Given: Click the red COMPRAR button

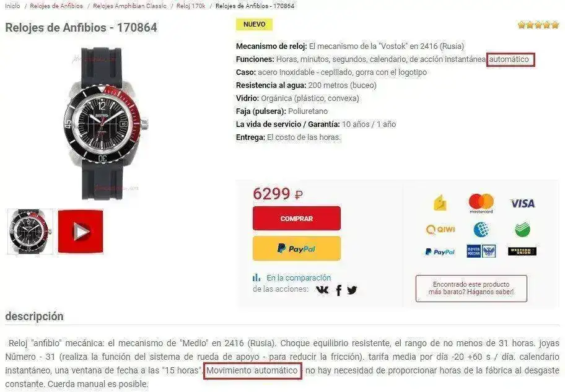Looking at the screenshot, I should point(297,219).
